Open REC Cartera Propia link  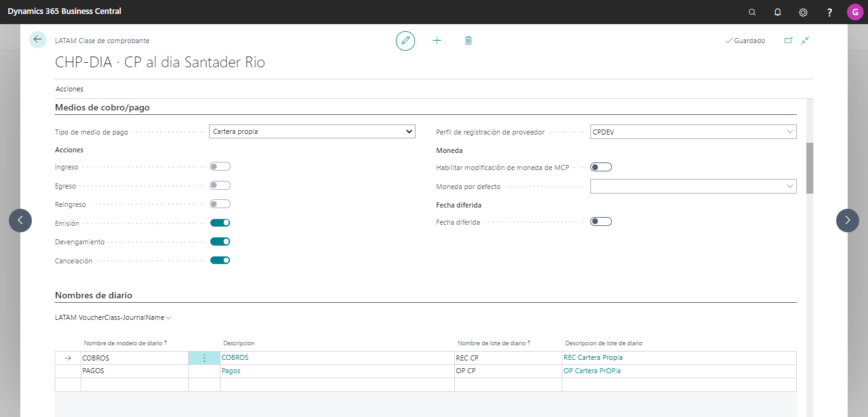pos(593,357)
